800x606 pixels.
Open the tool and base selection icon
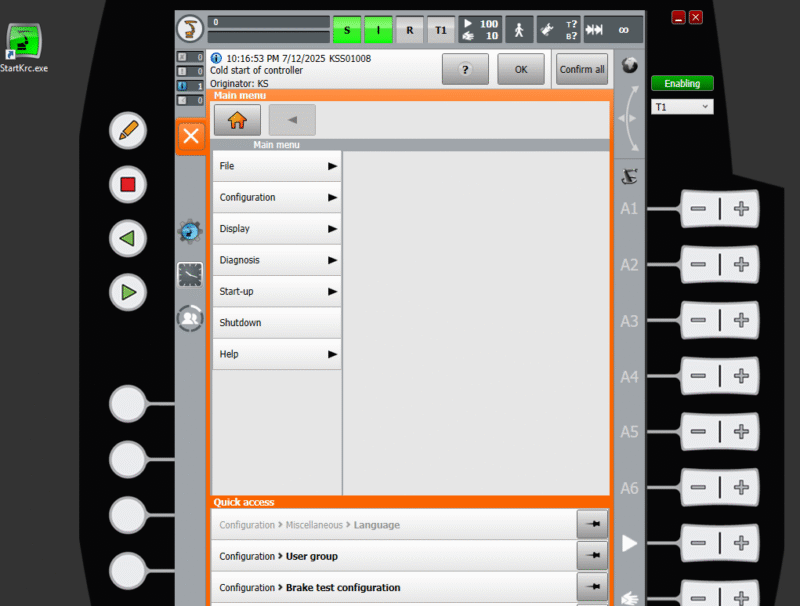click(x=559, y=30)
